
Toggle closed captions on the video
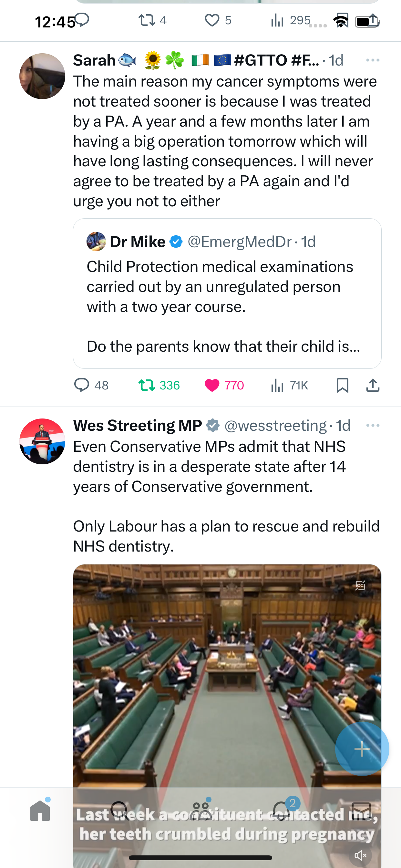click(360, 585)
